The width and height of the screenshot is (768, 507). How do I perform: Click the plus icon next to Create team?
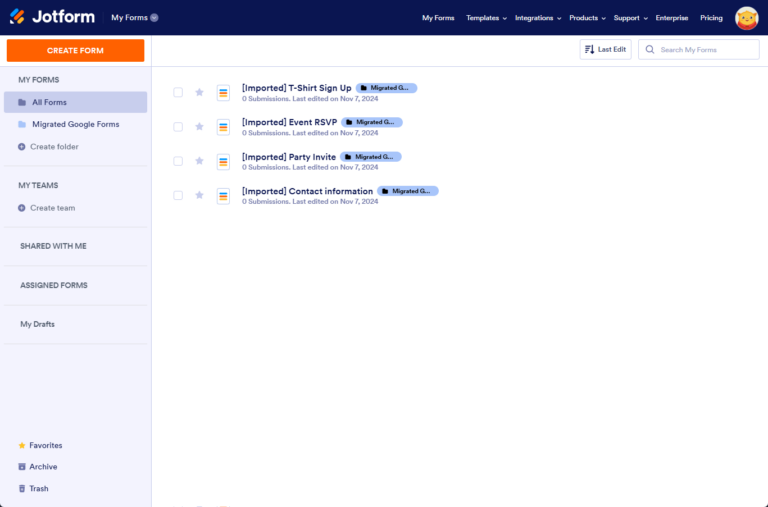pos(22,208)
